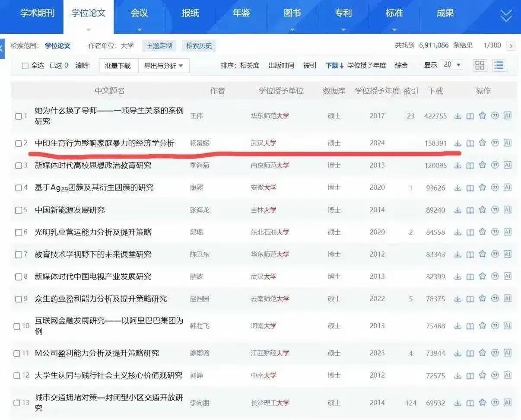This screenshot has width=521, height=420.
Task: Sort results by 综合
Action: (x=401, y=65)
